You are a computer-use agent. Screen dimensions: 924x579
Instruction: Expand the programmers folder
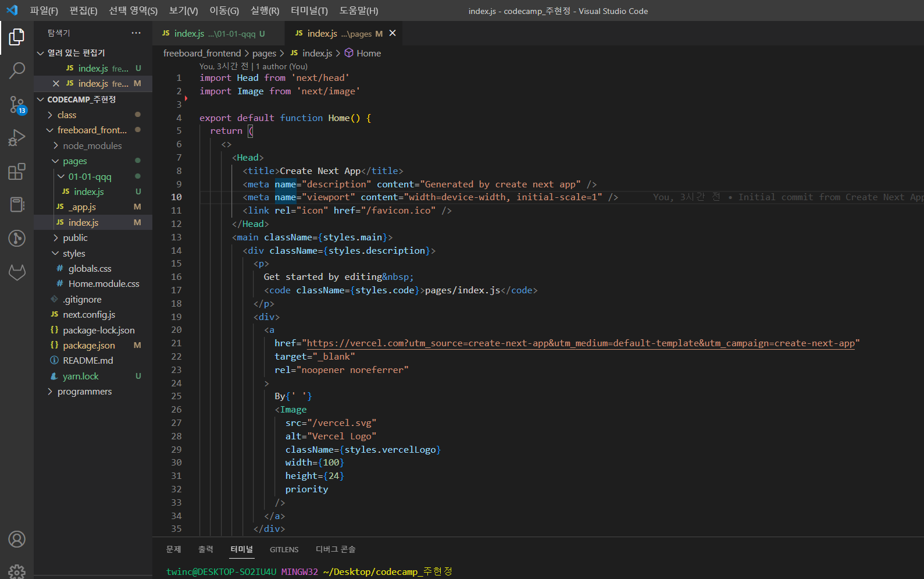tap(50, 392)
